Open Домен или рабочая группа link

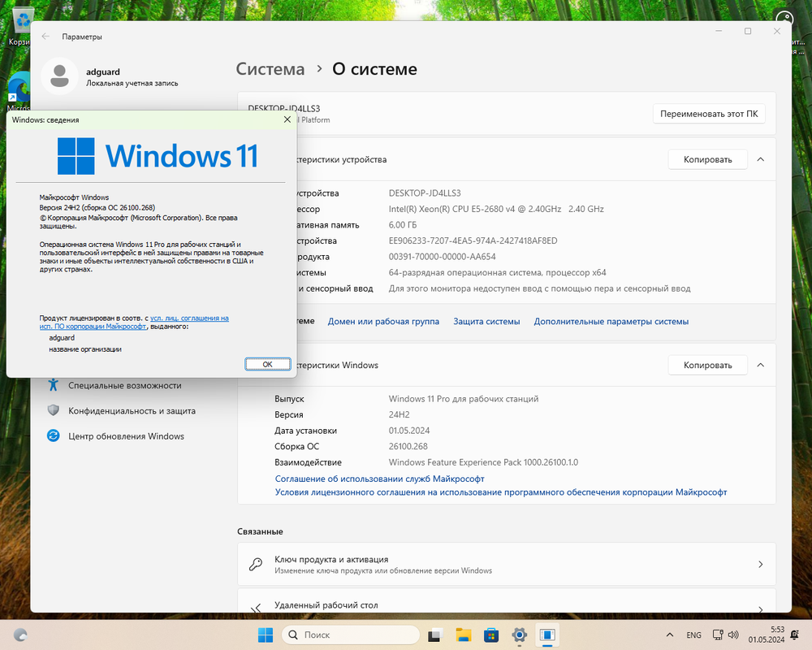[383, 322]
